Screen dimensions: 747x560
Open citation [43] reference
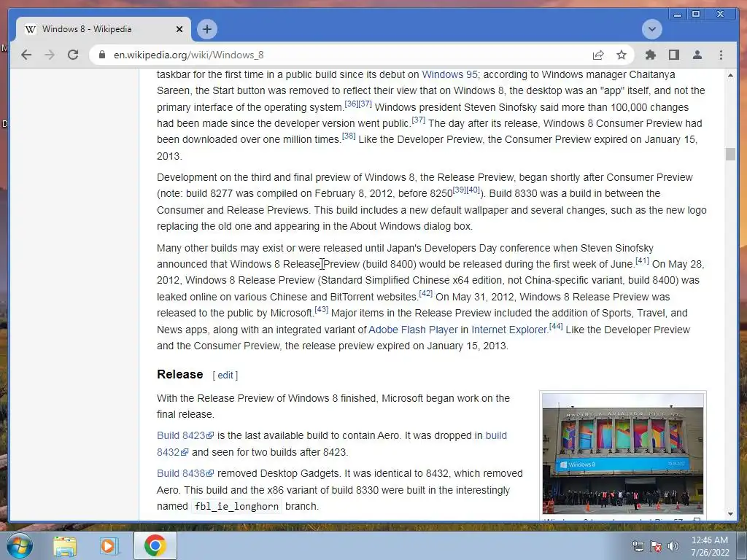(322, 309)
